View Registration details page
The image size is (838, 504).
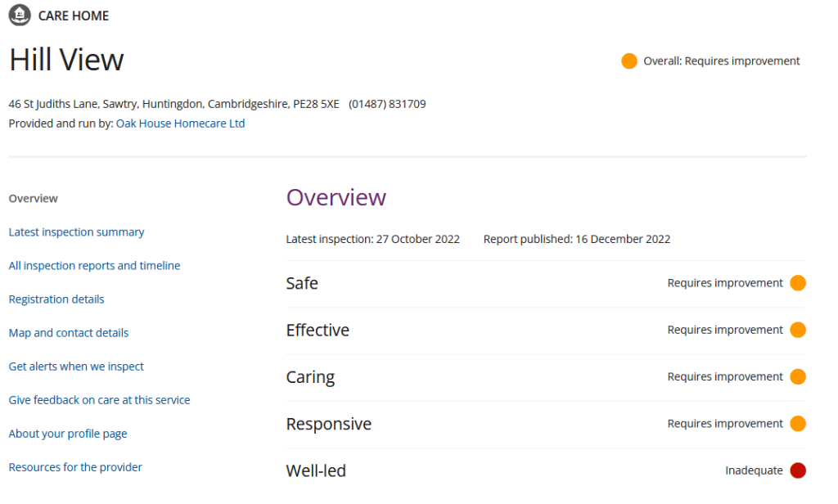pos(56,299)
